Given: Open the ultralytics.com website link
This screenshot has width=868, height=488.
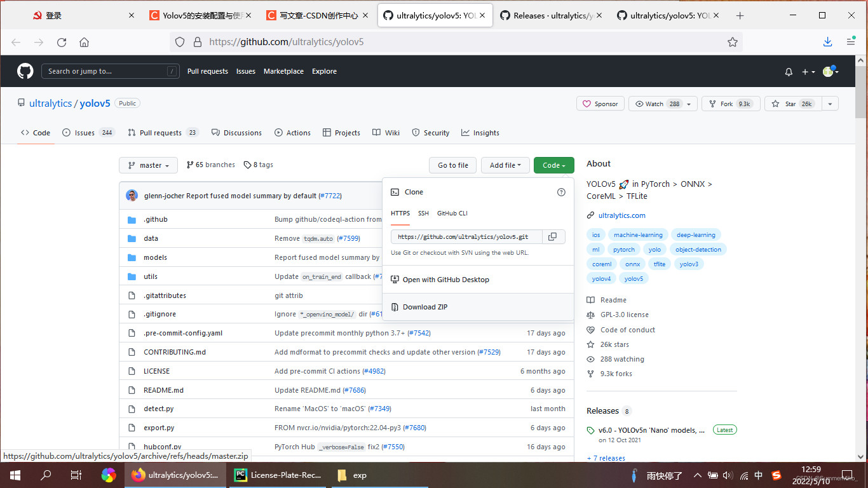Looking at the screenshot, I should click(621, 215).
